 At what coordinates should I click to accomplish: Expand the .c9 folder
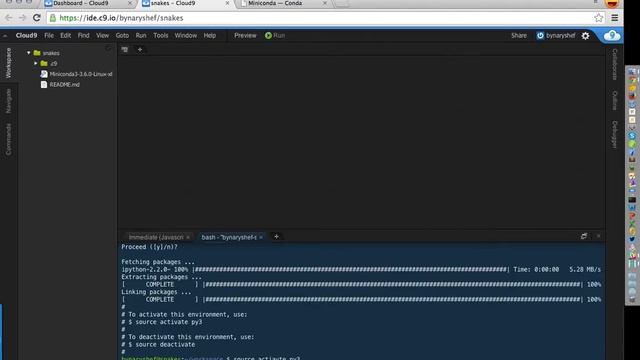point(36,64)
